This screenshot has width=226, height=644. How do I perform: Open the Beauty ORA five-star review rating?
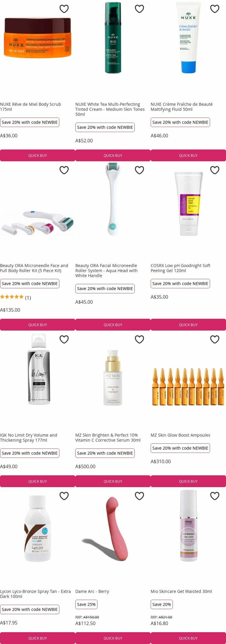[15, 297]
